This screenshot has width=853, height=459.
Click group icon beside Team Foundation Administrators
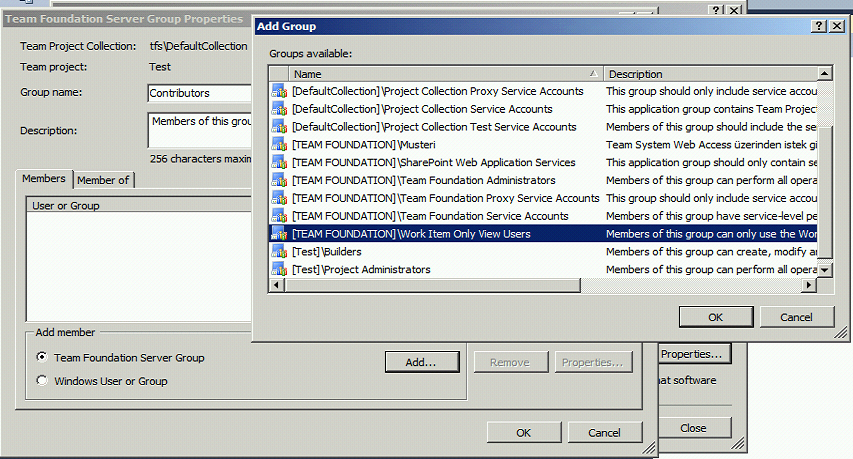click(x=279, y=181)
